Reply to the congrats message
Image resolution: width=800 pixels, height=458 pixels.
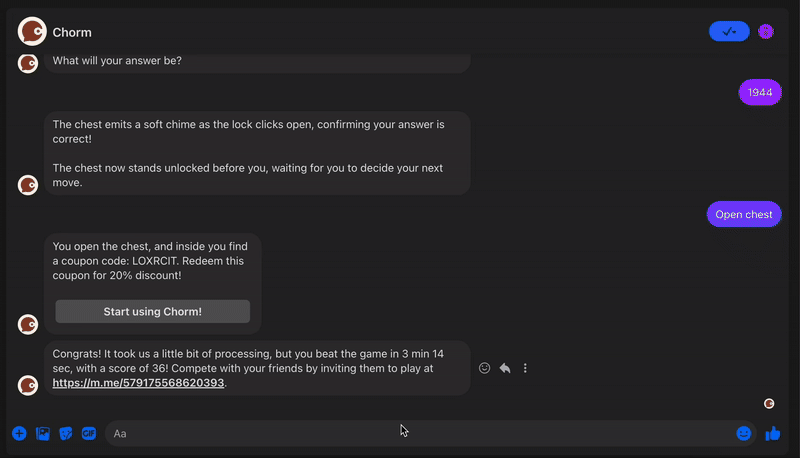click(x=505, y=368)
